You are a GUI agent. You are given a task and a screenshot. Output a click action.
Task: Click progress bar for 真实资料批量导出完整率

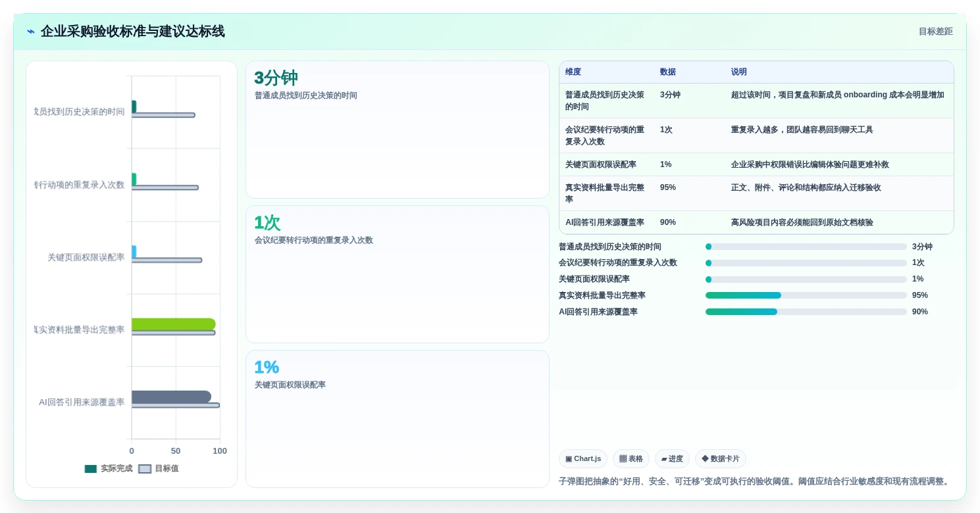pos(806,295)
